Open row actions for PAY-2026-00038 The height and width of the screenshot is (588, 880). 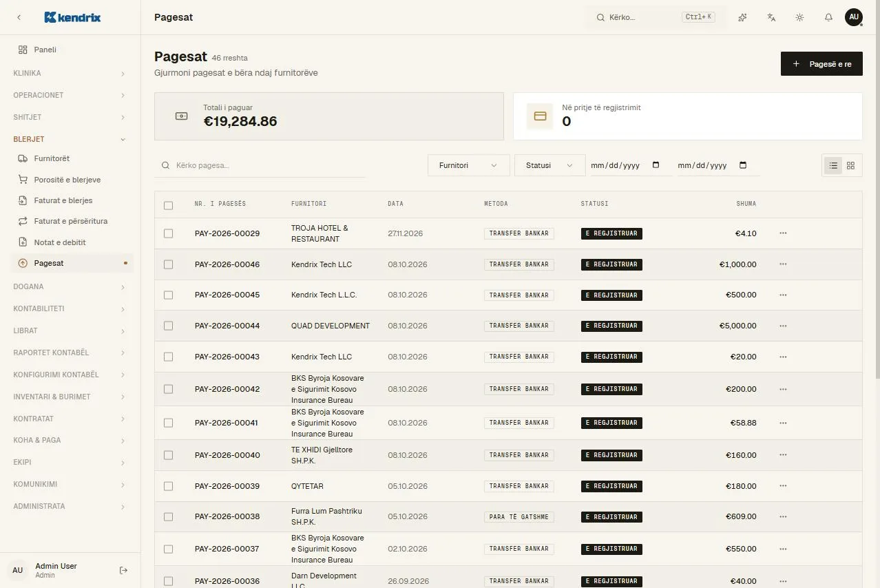(783, 516)
